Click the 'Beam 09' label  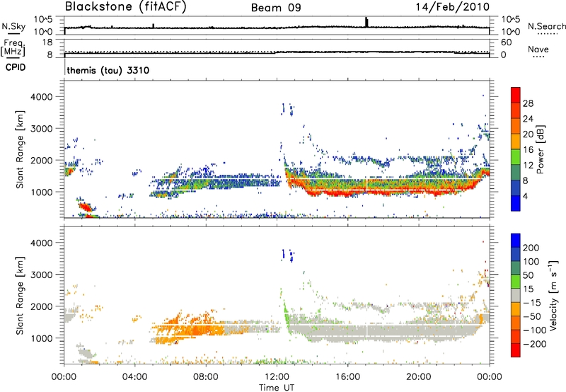tap(276, 8)
